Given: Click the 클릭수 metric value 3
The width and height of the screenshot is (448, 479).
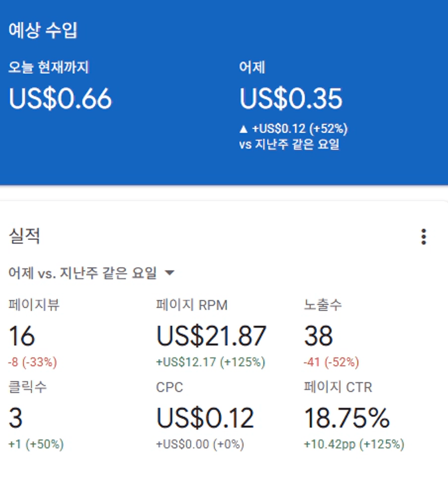Looking at the screenshot, I should [16, 418].
